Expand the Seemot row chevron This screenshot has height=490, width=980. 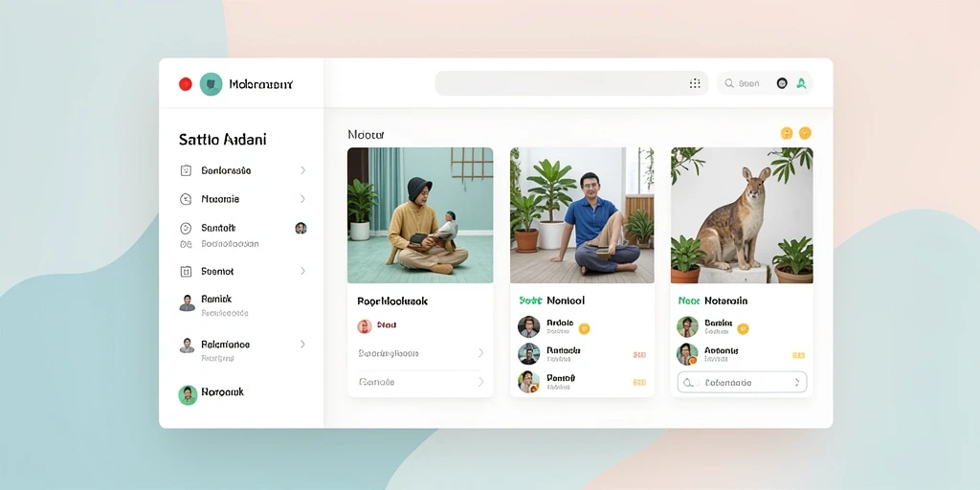coord(302,271)
